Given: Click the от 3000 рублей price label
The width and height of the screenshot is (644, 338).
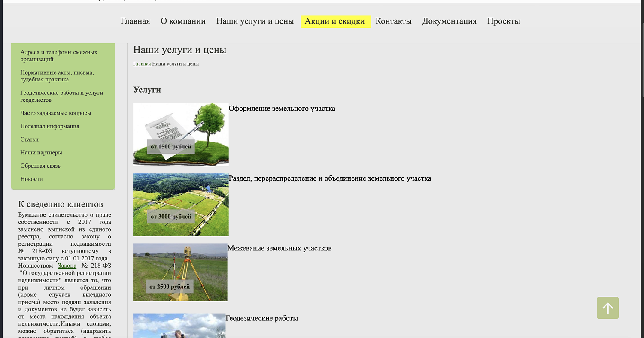Looking at the screenshot, I should point(171,217).
